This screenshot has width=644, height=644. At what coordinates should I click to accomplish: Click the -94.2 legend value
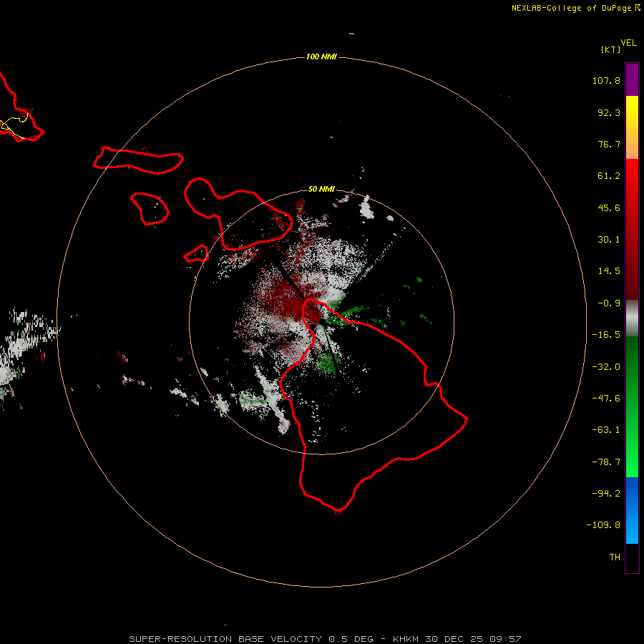[606, 494]
